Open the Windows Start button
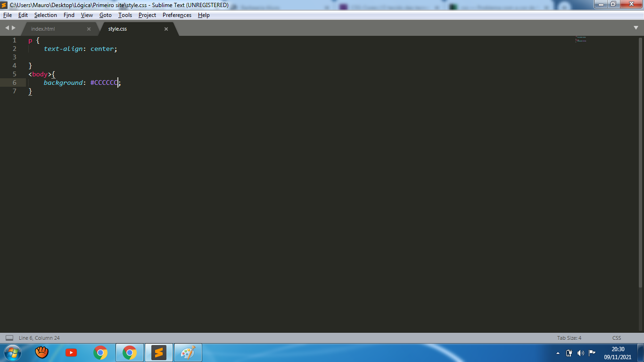The image size is (644, 362). click(13, 353)
